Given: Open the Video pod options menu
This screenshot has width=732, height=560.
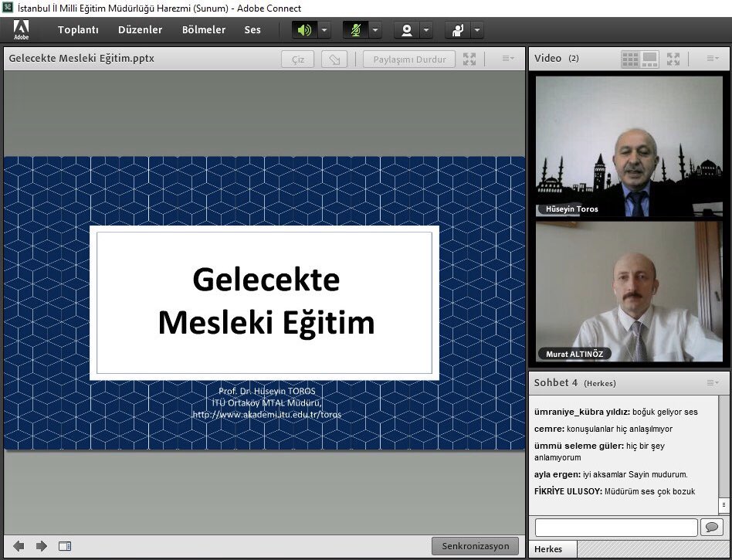Looking at the screenshot, I should coord(713,59).
